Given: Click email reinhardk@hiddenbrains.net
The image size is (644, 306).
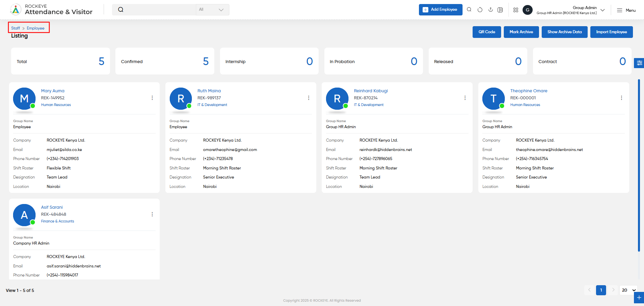Looking at the screenshot, I should [x=386, y=150].
